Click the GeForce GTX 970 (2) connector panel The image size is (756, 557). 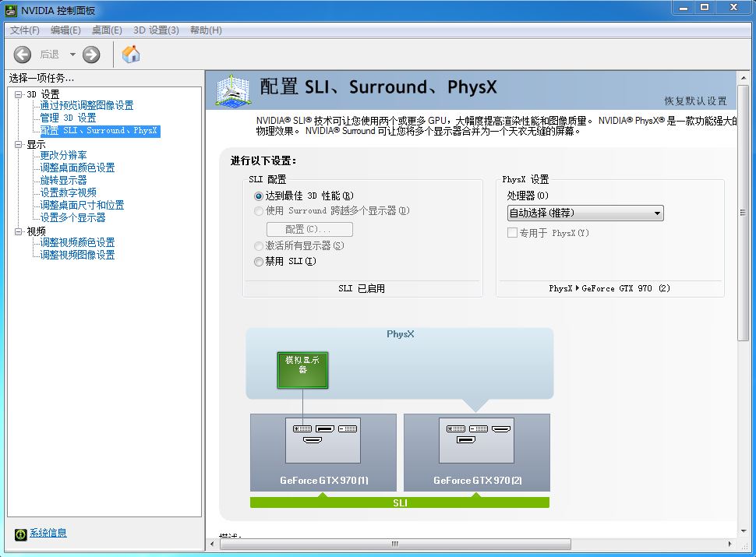point(476,440)
